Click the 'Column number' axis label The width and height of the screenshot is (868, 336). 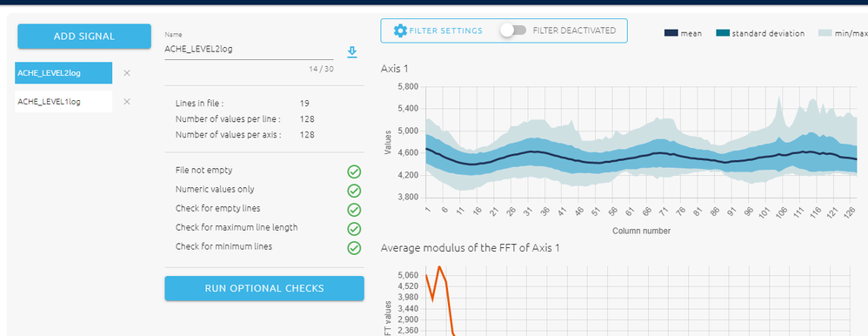642,231
